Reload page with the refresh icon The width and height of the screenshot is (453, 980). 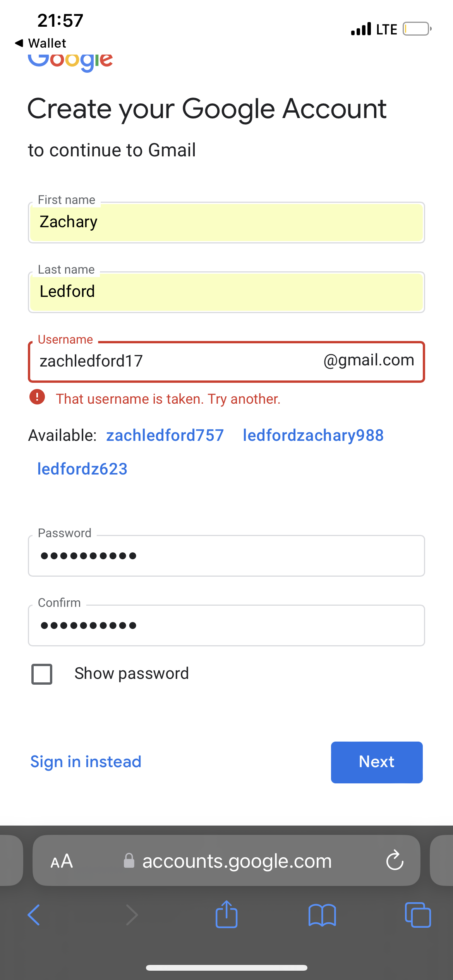pyautogui.click(x=395, y=861)
